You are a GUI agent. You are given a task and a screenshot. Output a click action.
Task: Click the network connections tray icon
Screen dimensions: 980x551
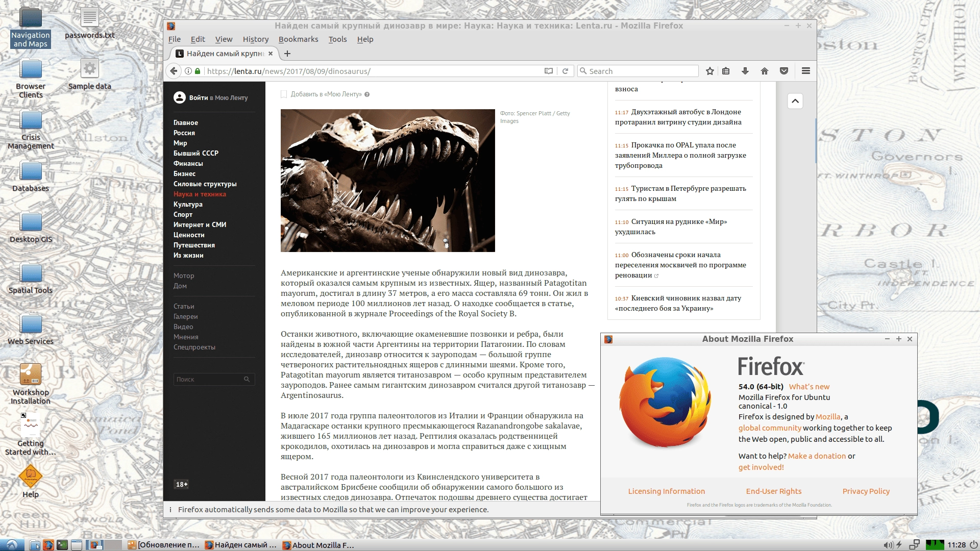(914, 545)
